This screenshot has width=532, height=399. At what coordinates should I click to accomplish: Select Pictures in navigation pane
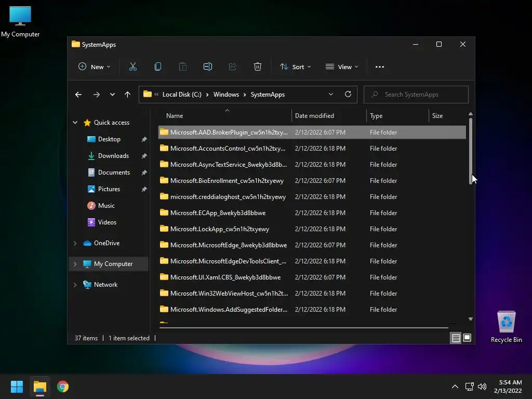[109, 189]
